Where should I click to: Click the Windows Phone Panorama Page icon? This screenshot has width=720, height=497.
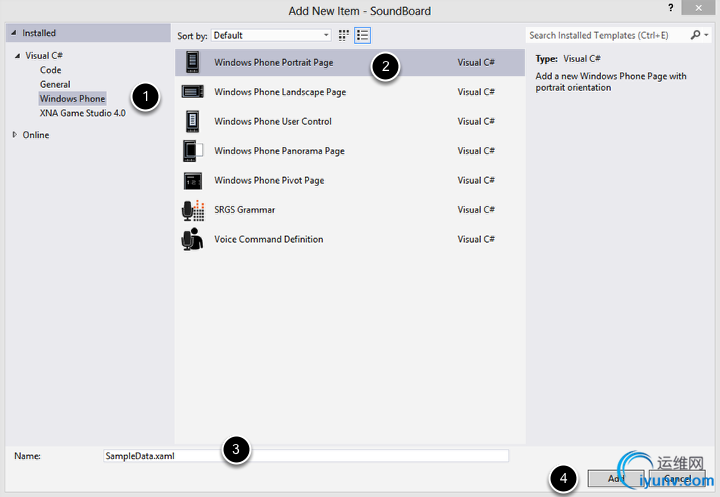(x=193, y=151)
